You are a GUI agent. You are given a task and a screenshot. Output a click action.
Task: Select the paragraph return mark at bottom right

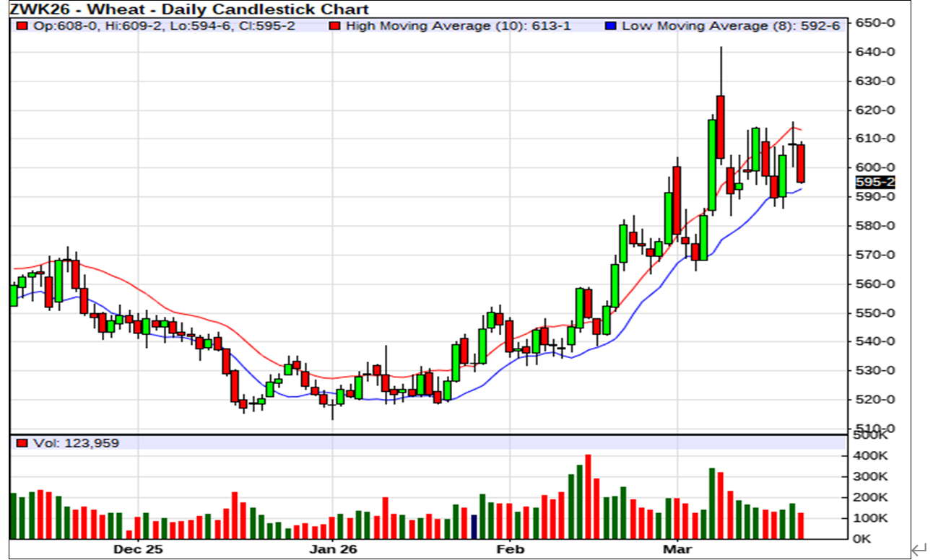click(x=918, y=551)
